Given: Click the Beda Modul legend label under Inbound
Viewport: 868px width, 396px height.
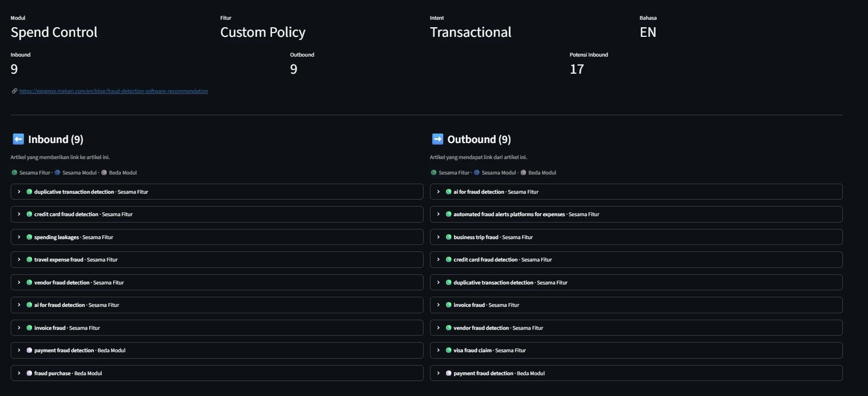Looking at the screenshot, I should pos(123,172).
